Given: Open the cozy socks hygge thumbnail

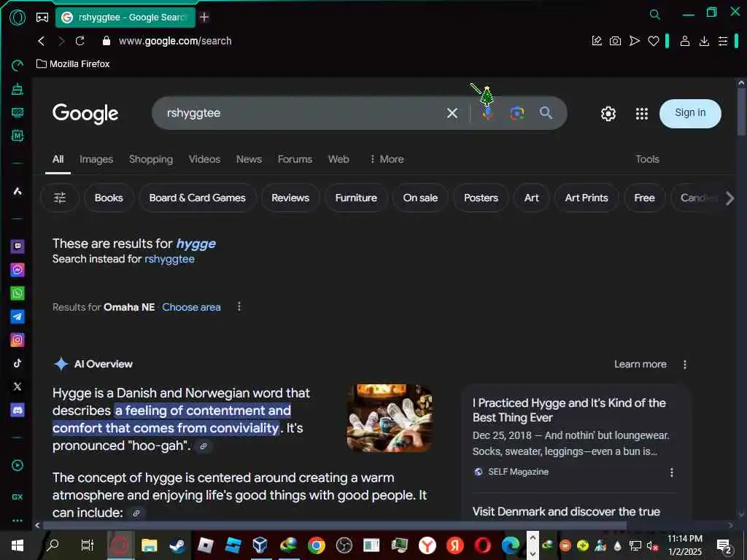Looking at the screenshot, I should coord(390,418).
